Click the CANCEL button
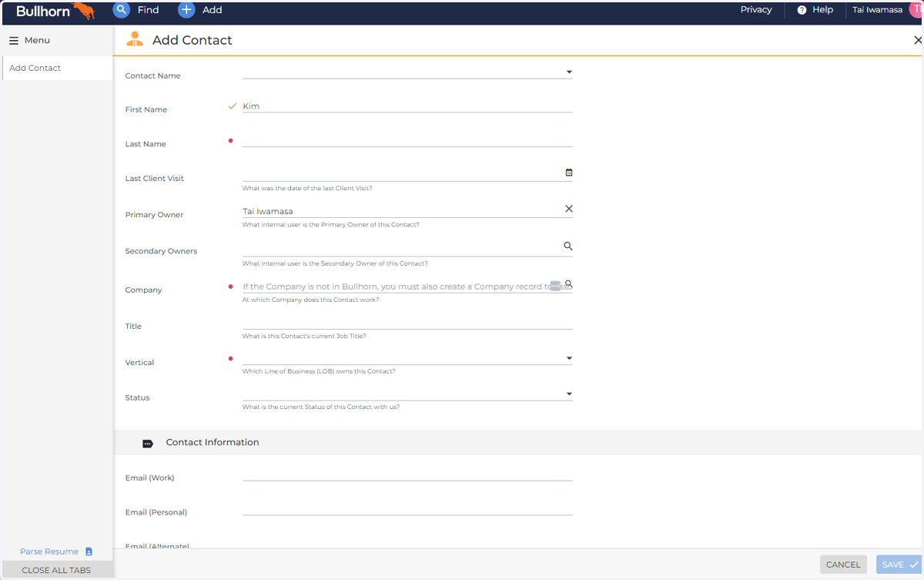This screenshot has height=580, width=924. [843, 565]
